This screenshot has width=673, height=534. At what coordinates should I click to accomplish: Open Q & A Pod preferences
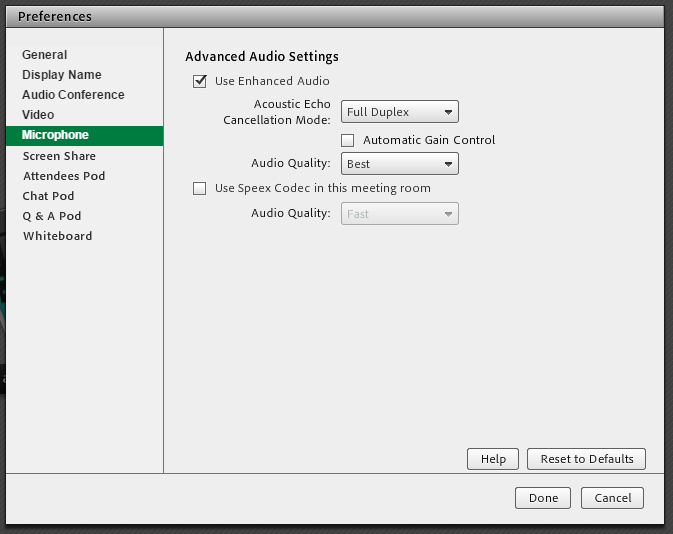[x=52, y=216]
